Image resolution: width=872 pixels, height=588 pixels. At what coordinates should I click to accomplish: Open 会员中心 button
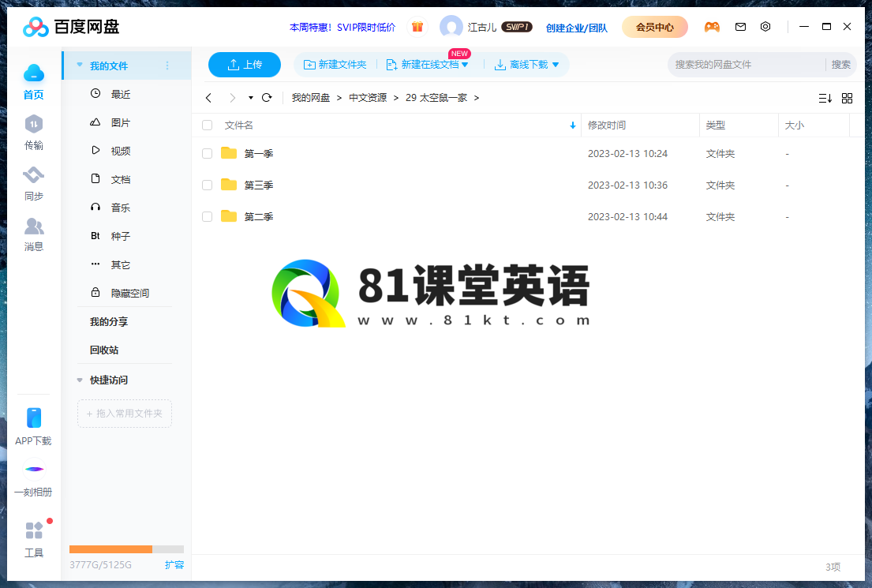[654, 27]
